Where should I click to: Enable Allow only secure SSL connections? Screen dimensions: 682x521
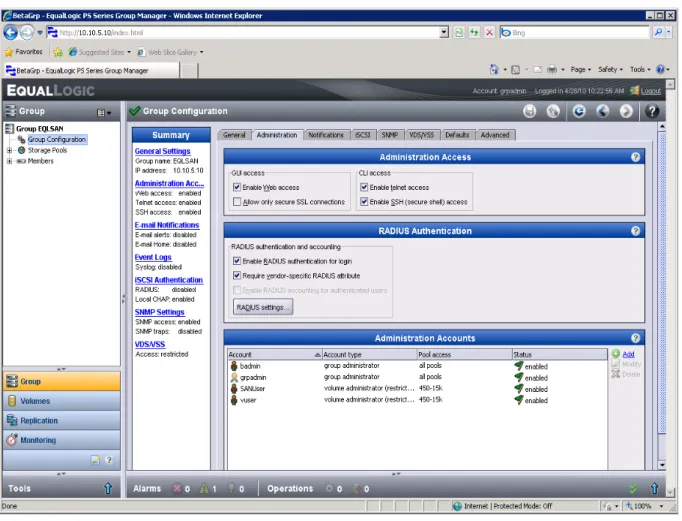coord(237,202)
